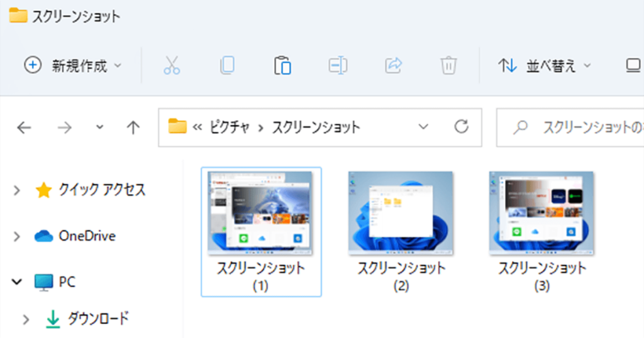This screenshot has height=338, width=644.
Task: Expand the OneDrive tree node
Action: click(17, 236)
